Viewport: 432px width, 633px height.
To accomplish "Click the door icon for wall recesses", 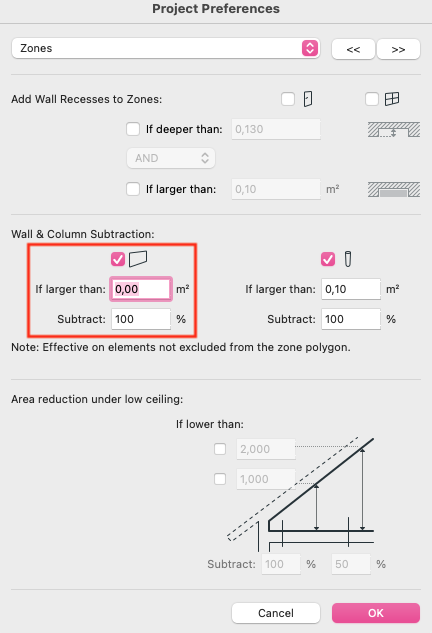I will coord(308,99).
